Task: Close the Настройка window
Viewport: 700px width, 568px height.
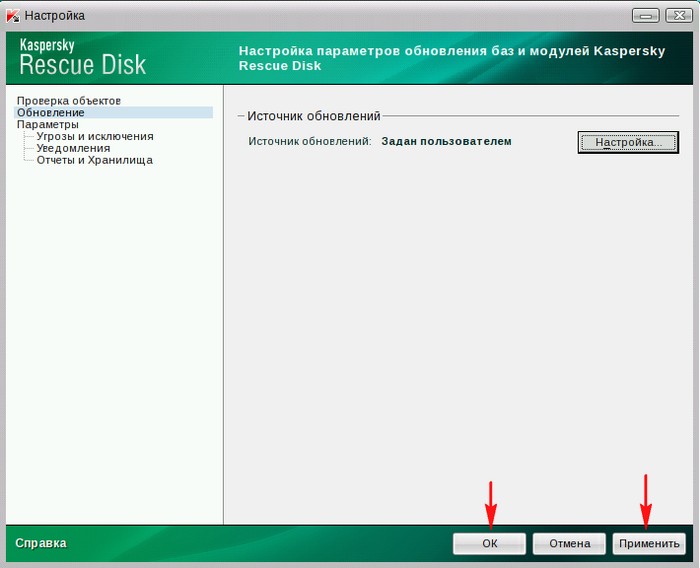Action: 679,16
